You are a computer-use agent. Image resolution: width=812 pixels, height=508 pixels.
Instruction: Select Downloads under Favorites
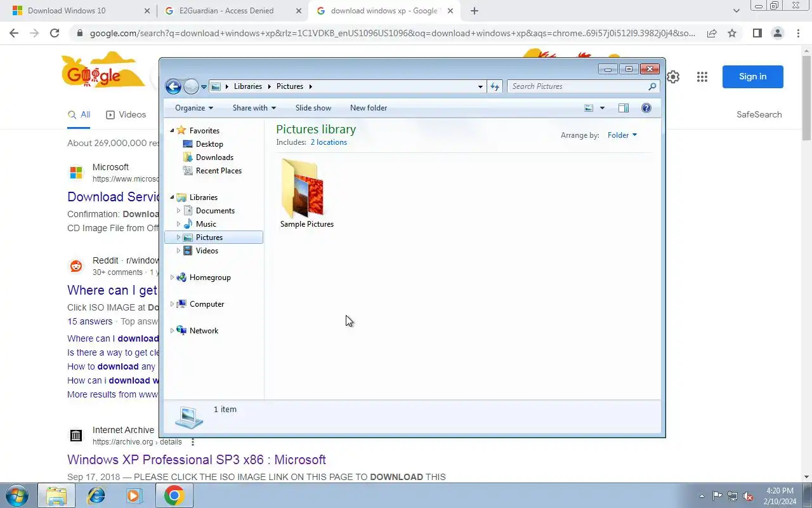coord(214,157)
